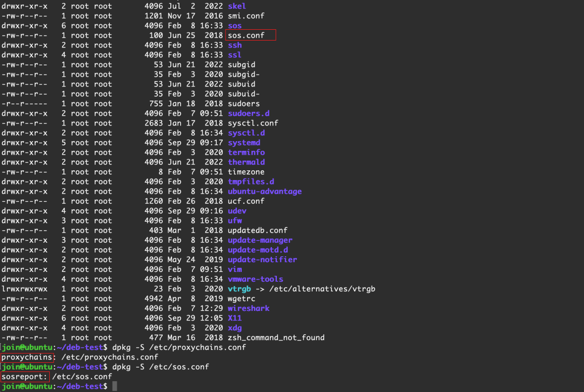Viewport: 584px width, 392px height.
Task: Click the 1260 size of ucf.conf
Action: click(154, 201)
